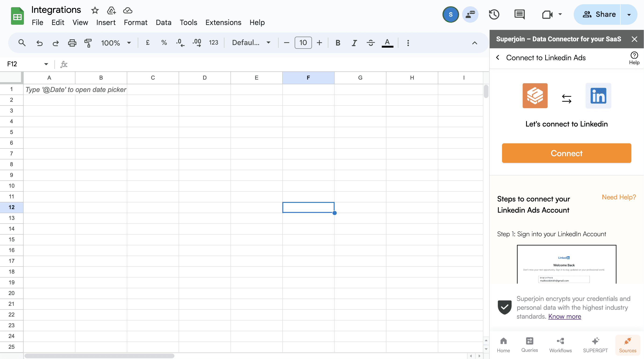Open version history clock icon
Image resolution: width=644 pixels, height=359 pixels.
pyautogui.click(x=494, y=14)
